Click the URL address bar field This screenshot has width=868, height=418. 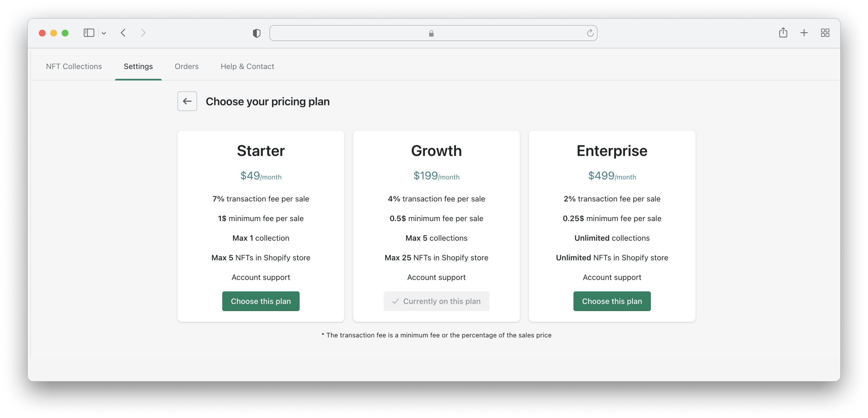click(433, 33)
